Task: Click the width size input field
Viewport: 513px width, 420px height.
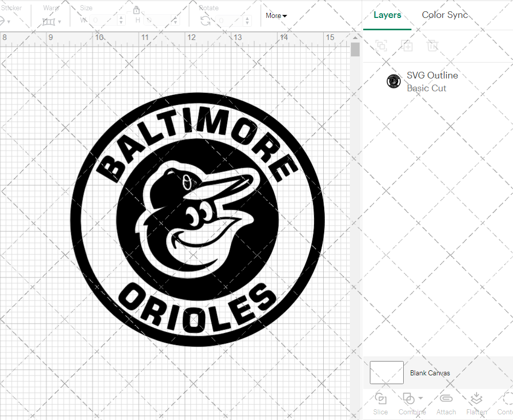Action: point(104,21)
